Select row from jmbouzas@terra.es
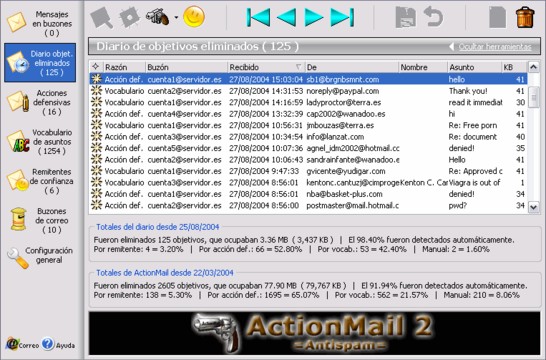Image resolution: width=546 pixels, height=360 pixels. (309, 125)
